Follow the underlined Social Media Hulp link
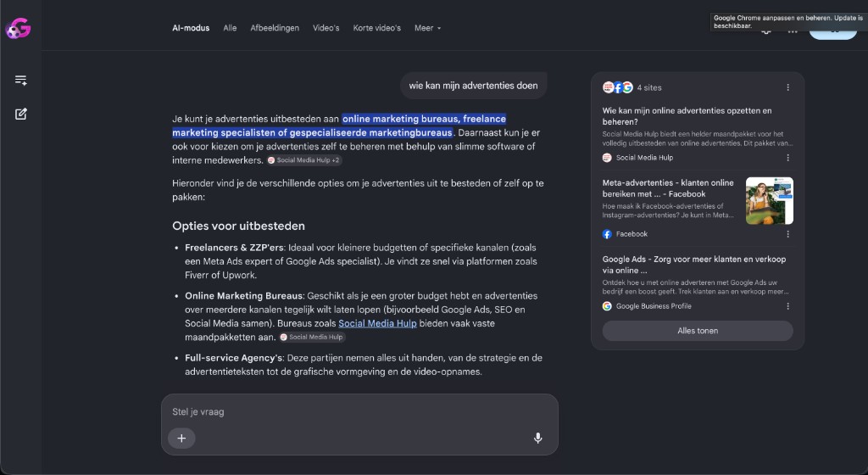Viewport: 868px width, 475px height. pos(377,323)
